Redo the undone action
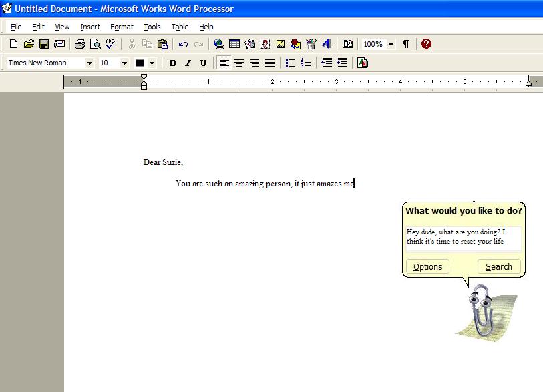This screenshot has width=543, height=392. tap(198, 44)
